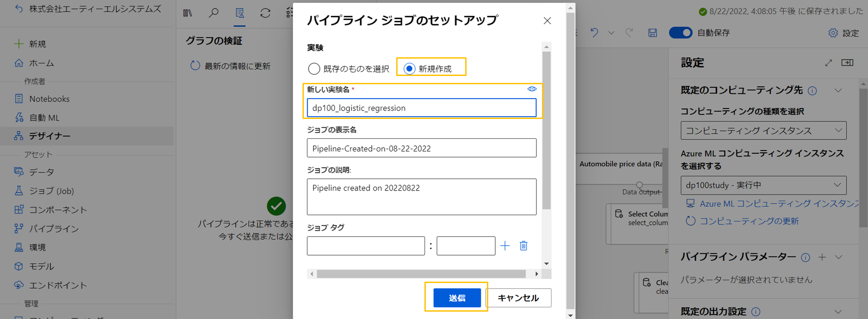The image size is (868, 319).
Task: Toggle the eye icon by the experiment name
Action: coord(532,89)
